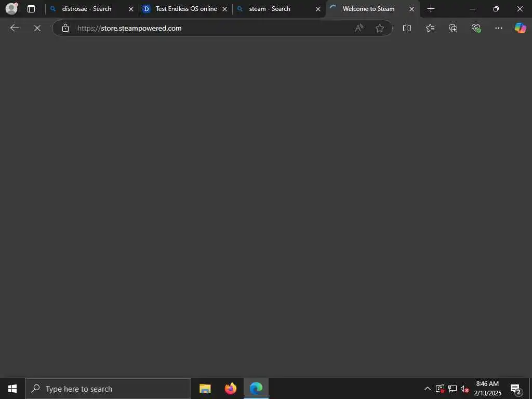Image resolution: width=532 pixels, height=399 pixels.
Task: Open the Favorites list
Action: coord(430,28)
